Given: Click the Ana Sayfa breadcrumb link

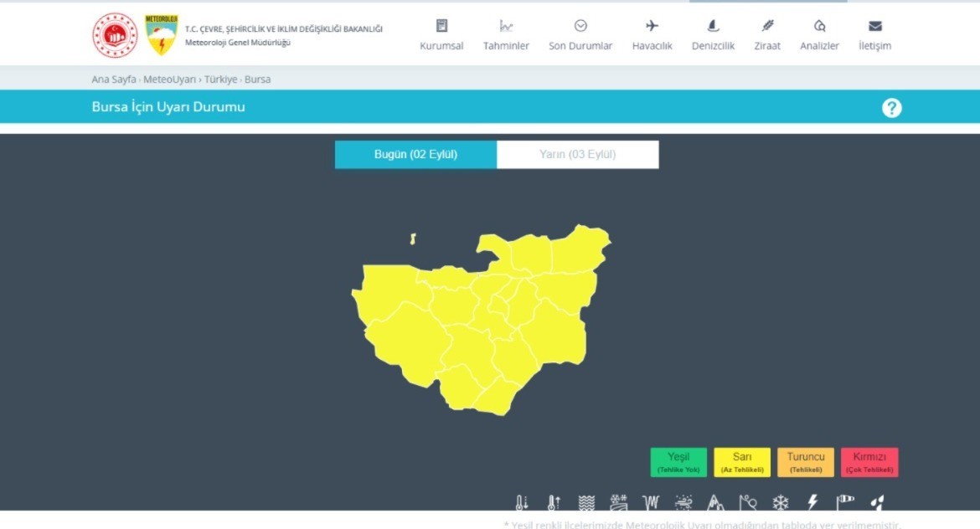Looking at the screenshot, I should (x=113, y=80).
